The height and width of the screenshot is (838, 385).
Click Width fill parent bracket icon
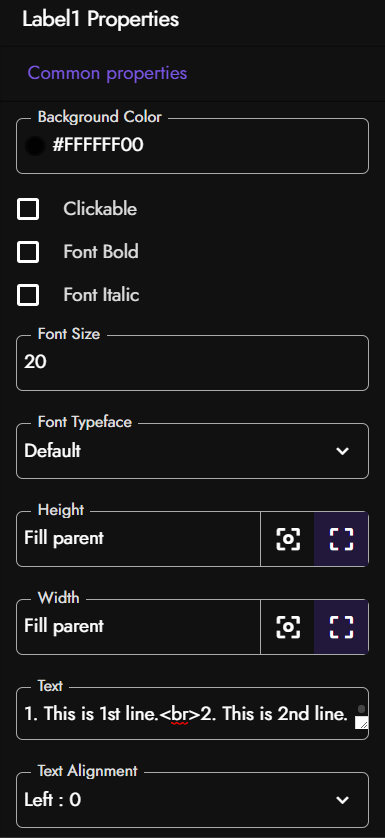point(341,627)
